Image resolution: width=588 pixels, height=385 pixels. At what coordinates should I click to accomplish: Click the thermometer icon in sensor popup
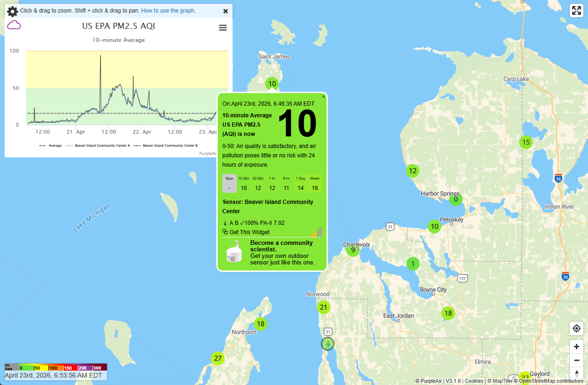(225, 223)
